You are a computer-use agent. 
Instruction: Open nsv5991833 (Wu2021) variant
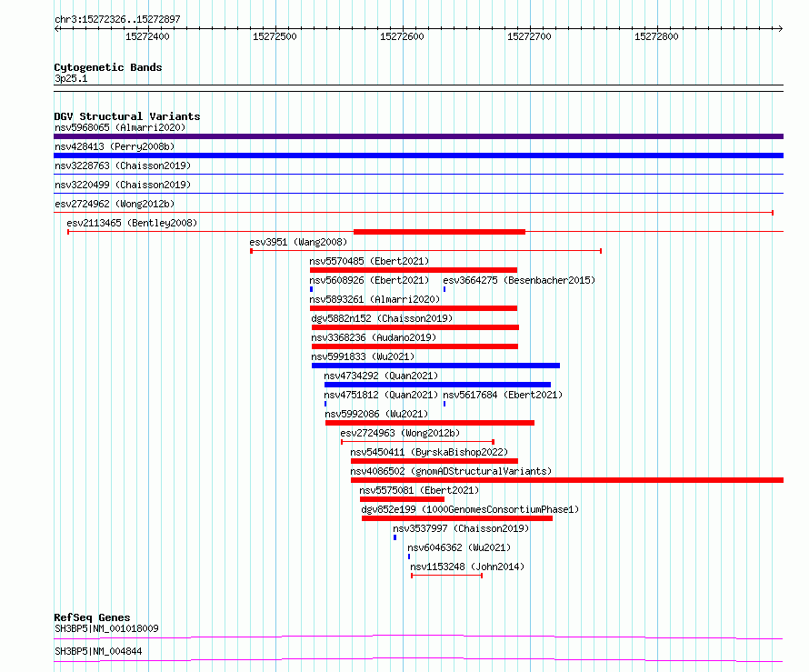363,356
